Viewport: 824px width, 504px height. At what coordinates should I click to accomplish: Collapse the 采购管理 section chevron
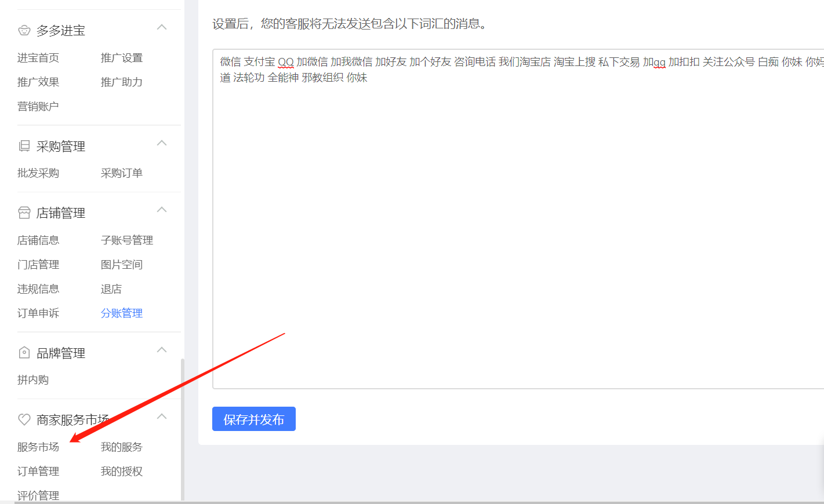point(162,143)
